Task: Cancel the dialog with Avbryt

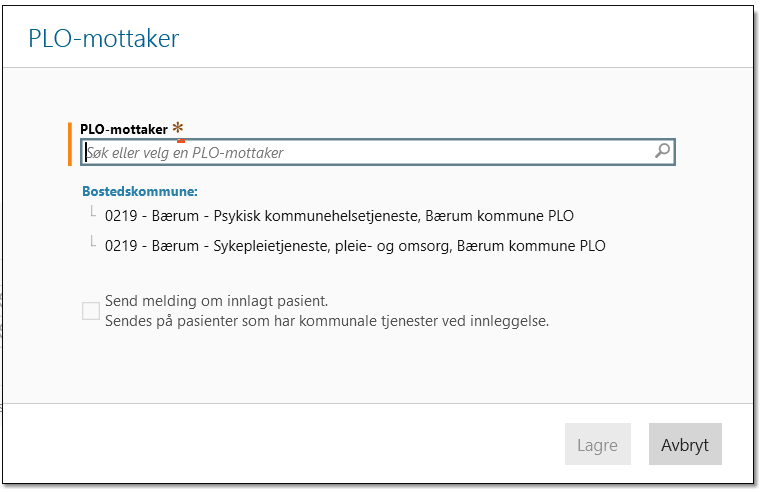Action: [685, 445]
